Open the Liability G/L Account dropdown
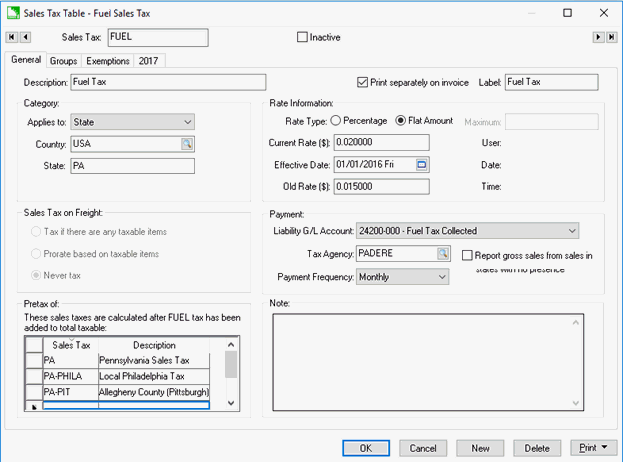This screenshot has height=462, width=623. pos(571,231)
